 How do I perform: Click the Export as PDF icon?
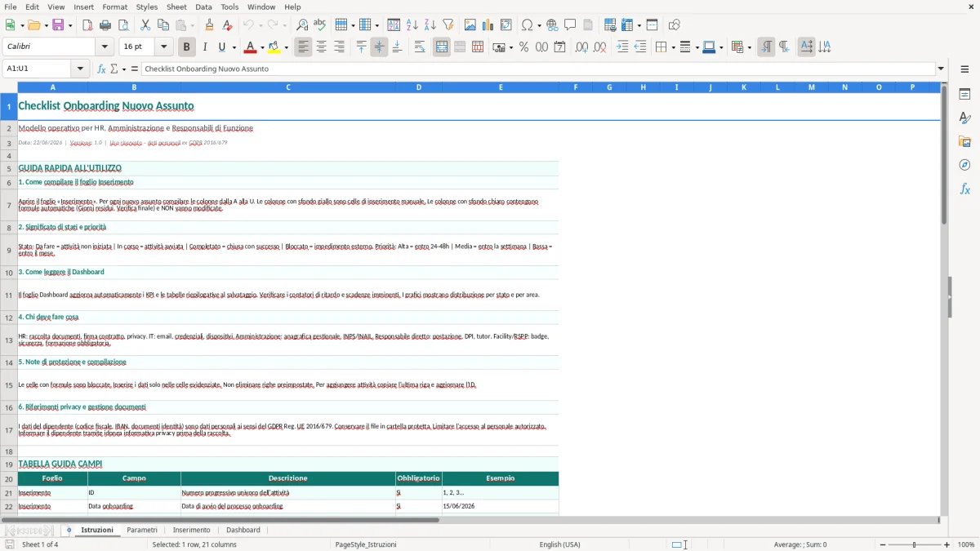pos(87,25)
